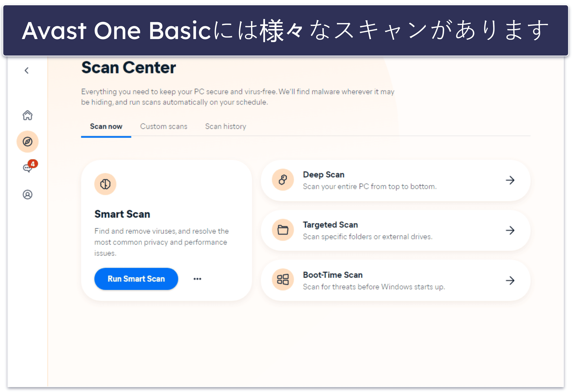Screen dimensions: 572x392
Task: Click the Scan Center intro description
Action: (x=238, y=97)
